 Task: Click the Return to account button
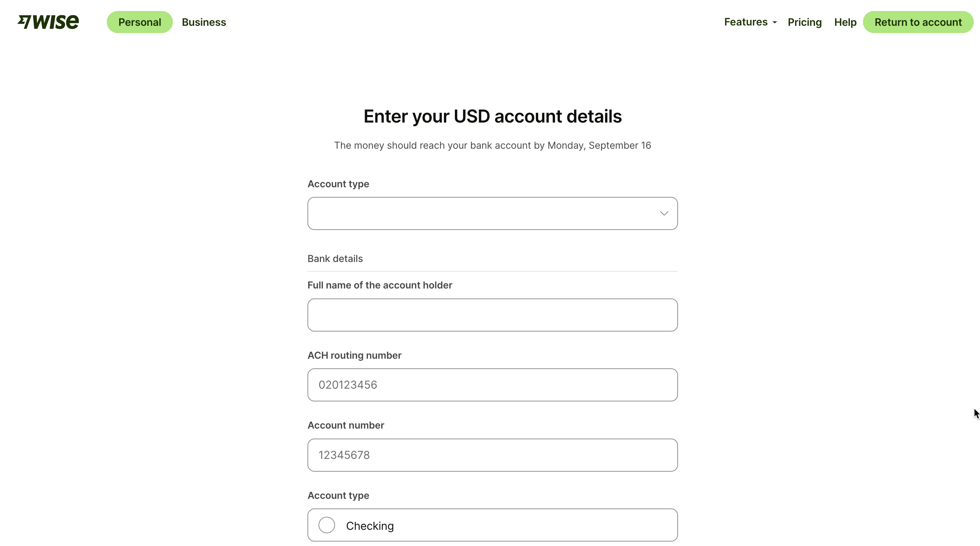918,22
